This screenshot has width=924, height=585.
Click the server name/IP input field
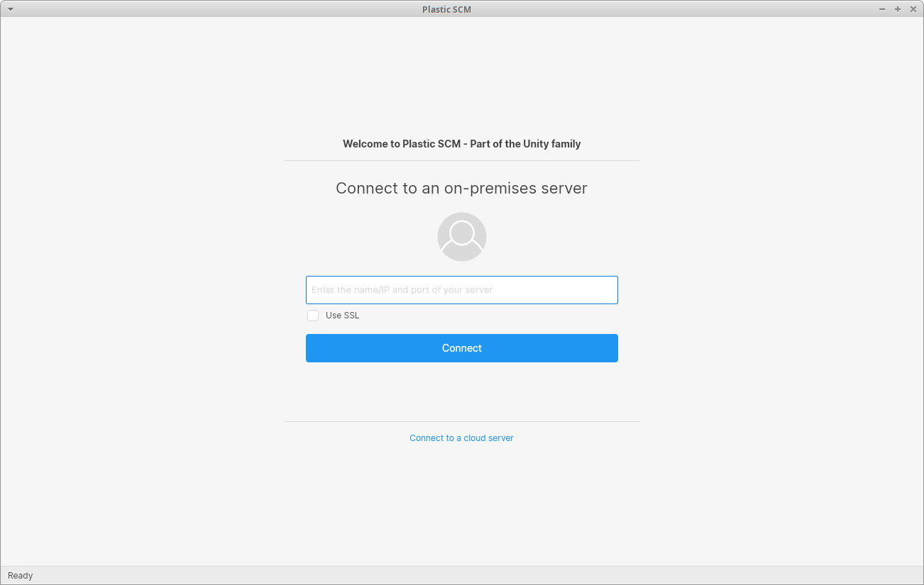(x=461, y=289)
